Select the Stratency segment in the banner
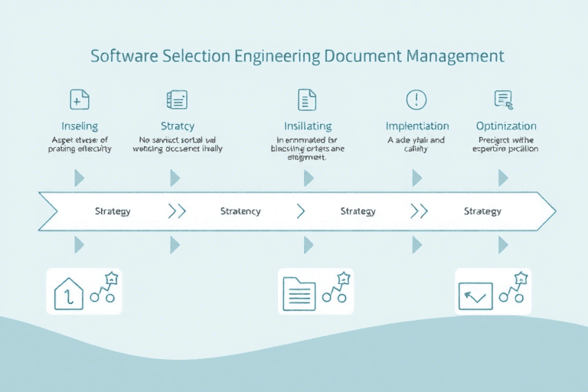The width and height of the screenshot is (588, 392). pos(240,211)
